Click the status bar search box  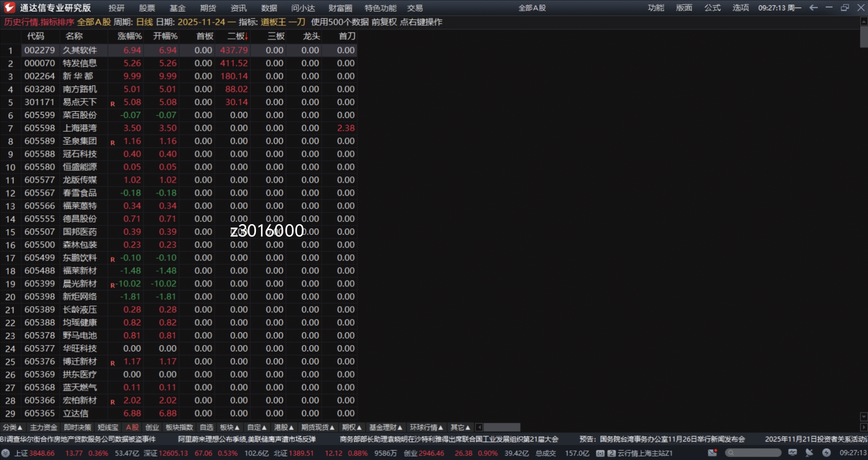tap(753, 453)
